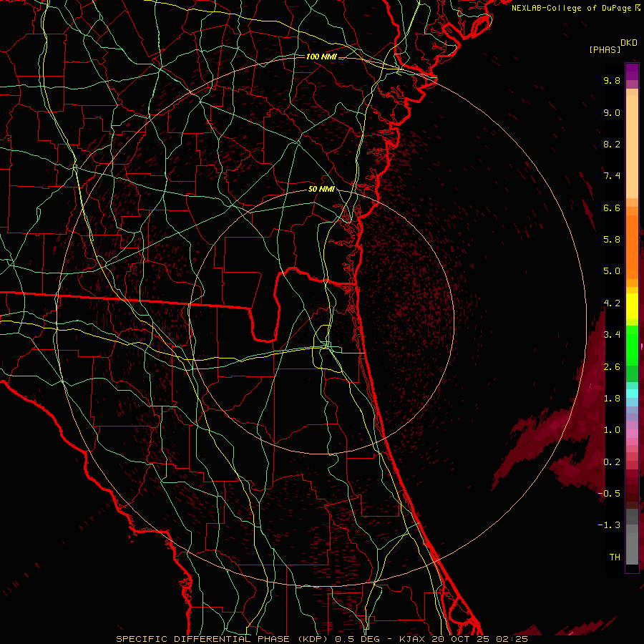Click the SPECIFIC DIFFERENTIAL PHASE (KDP) caption
Screen dimensions: 644x644
221,639
